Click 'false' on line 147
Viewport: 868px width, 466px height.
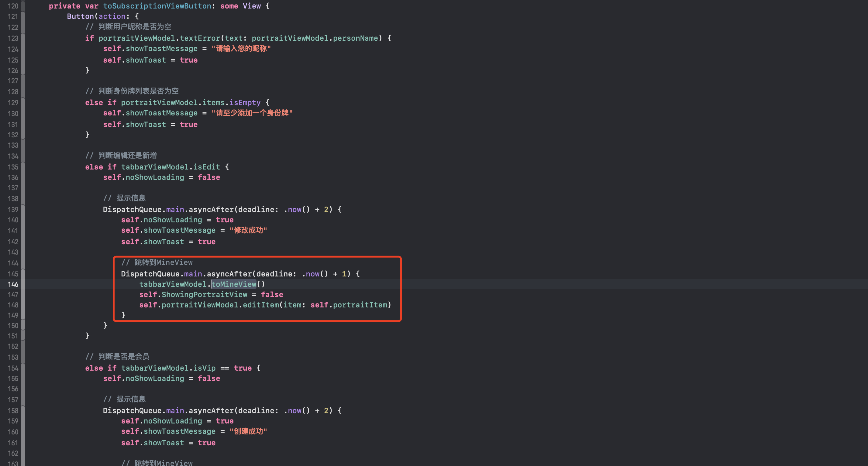[x=272, y=294]
